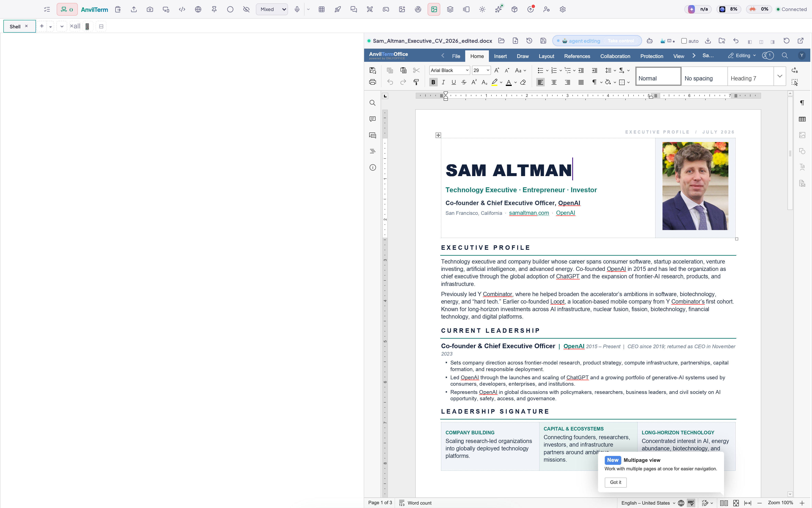
Task: Save the document with the floppy icon
Action: [x=543, y=41]
